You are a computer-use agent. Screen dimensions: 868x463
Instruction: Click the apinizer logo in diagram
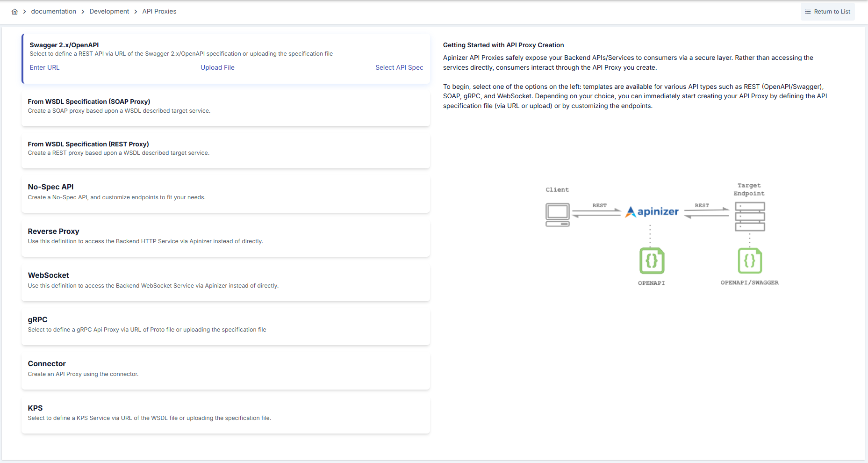pos(652,212)
